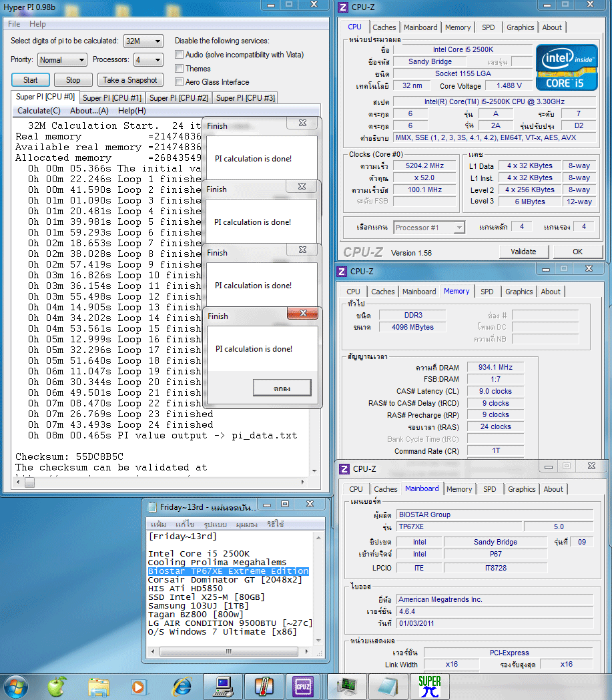Open the Calculate(C) menu
Screen dimensions: 612x700
pos(39,110)
